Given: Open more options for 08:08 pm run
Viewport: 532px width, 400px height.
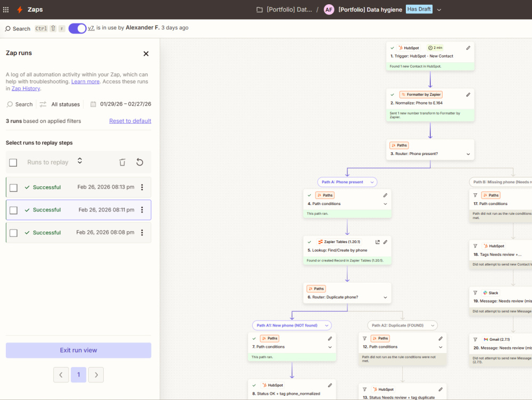Looking at the screenshot, I should pyautogui.click(x=142, y=232).
